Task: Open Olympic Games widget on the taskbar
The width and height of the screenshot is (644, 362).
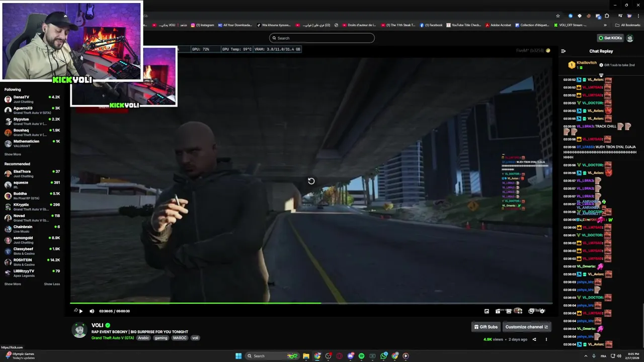Action: [x=19, y=355]
